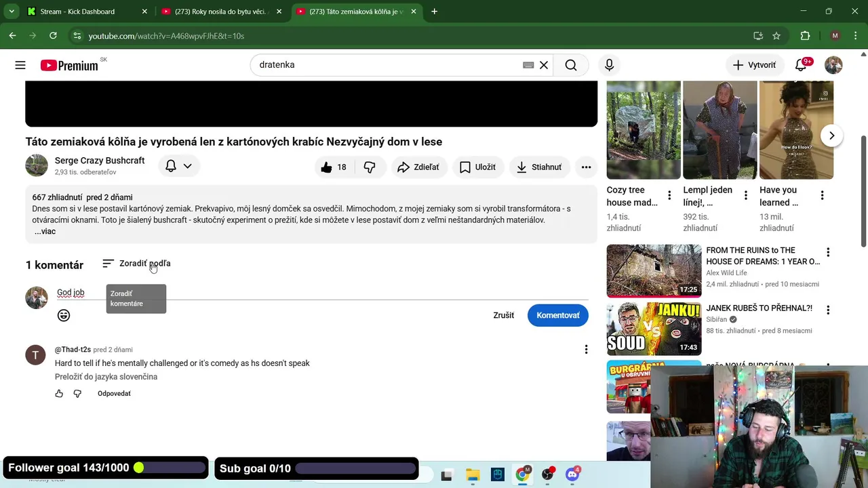The width and height of the screenshot is (868, 488).
Task: Open Discord icon in the taskbar
Action: coord(572,475)
